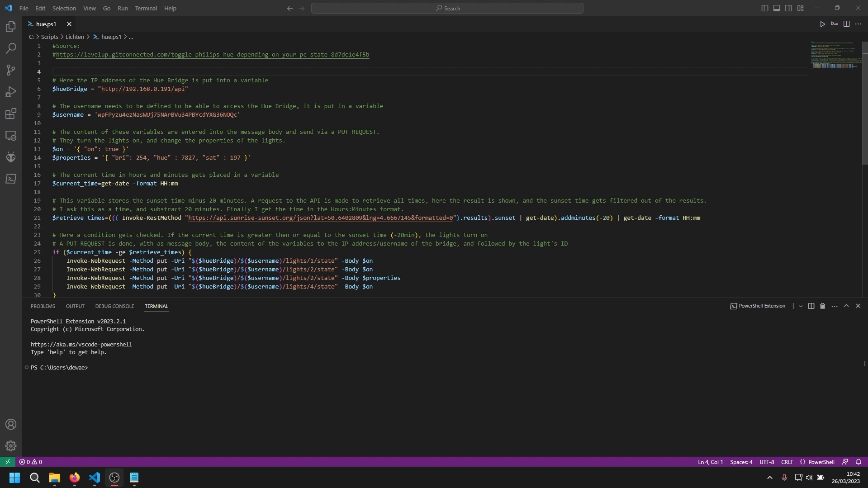Click the UTF-8 encoding status button
The width and height of the screenshot is (868, 488).
point(767,462)
